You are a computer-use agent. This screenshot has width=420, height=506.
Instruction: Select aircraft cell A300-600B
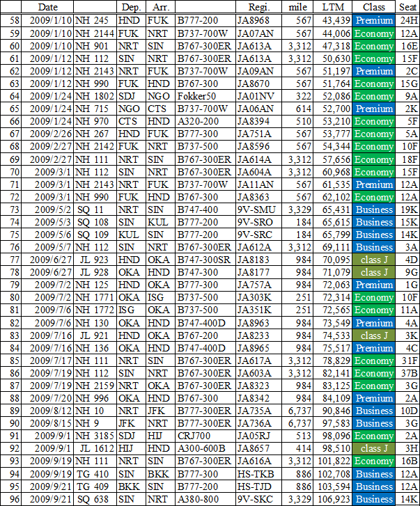(x=205, y=448)
